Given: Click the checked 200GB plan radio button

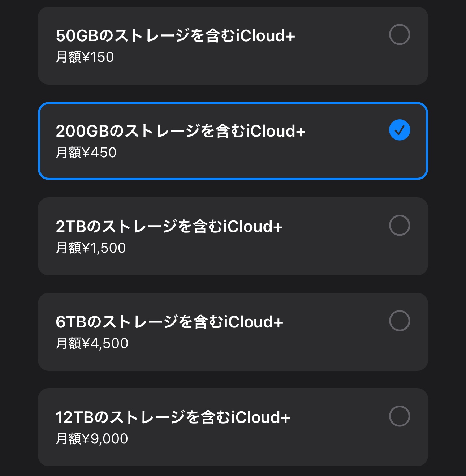Looking at the screenshot, I should pos(399,130).
